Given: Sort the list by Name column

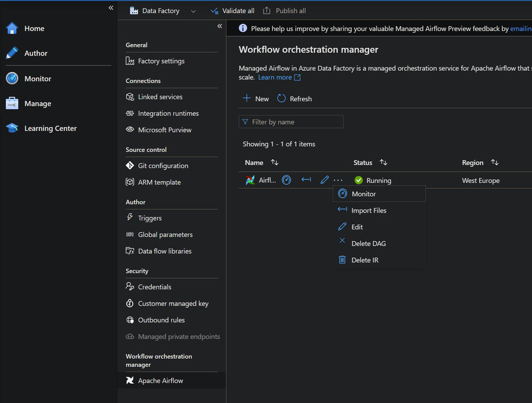Looking at the screenshot, I should tap(275, 162).
